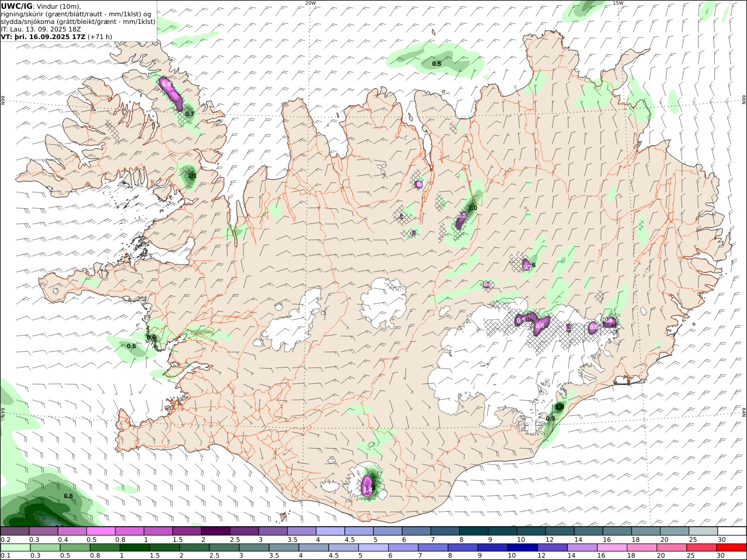Click the '0.7' rain value below the purple snow streak

(189, 114)
